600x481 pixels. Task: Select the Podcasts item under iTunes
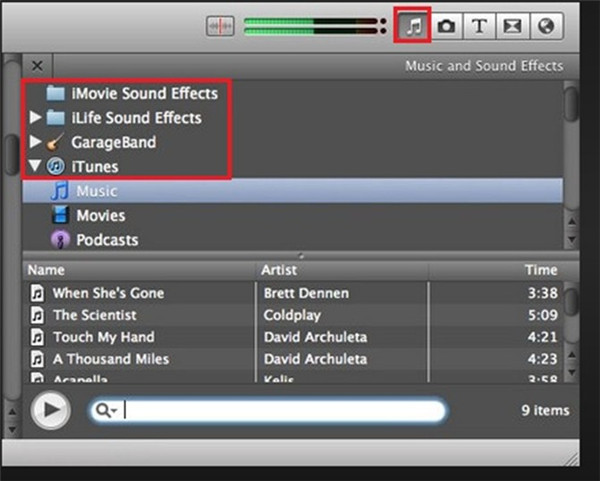(x=293, y=240)
